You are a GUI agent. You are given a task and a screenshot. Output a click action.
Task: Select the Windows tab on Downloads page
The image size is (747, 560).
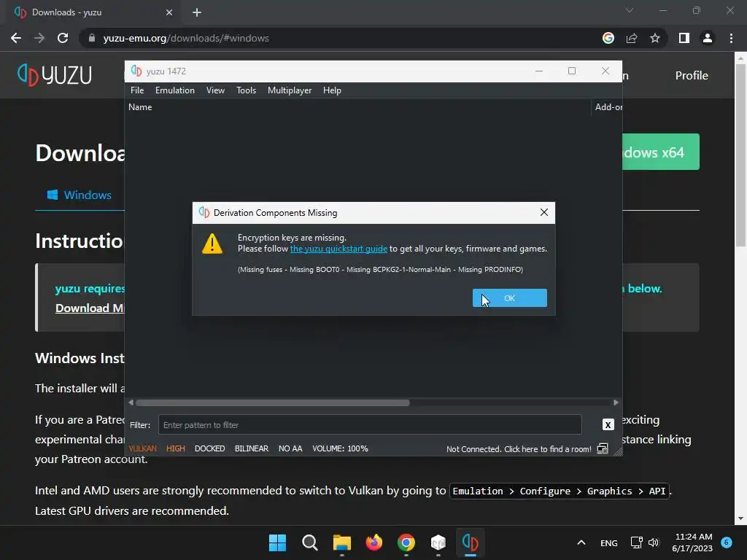coord(80,195)
